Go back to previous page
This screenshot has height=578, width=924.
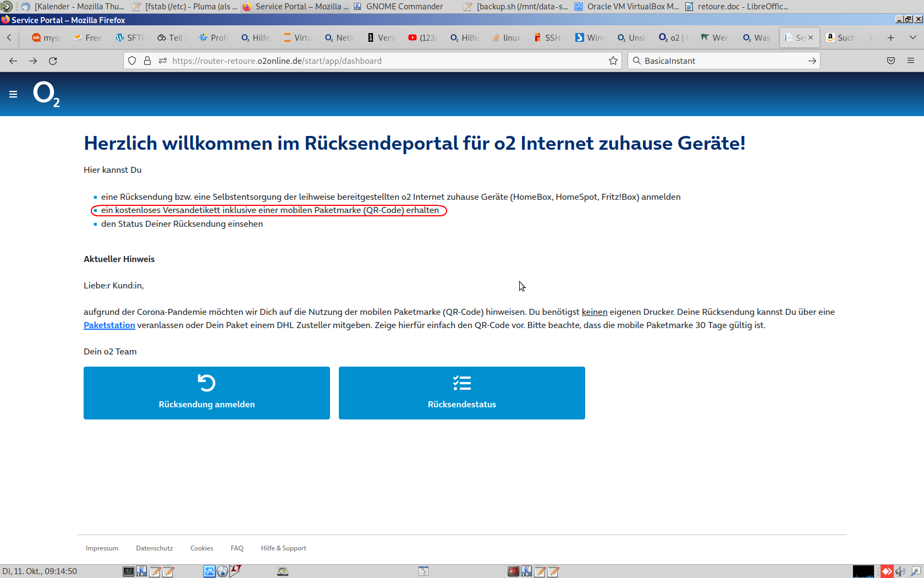click(x=13, y=61)
